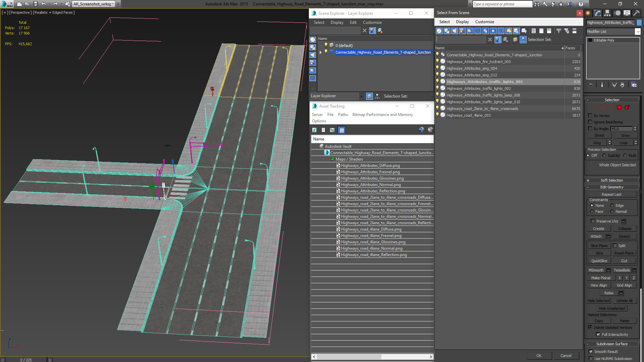Select Vertex sub-object level icon

(595, 108)
